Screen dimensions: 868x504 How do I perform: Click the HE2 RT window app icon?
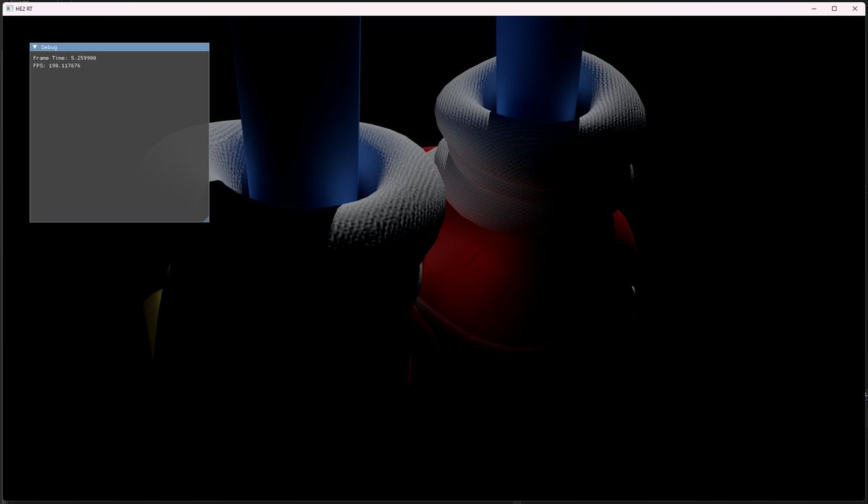click(x=9, y=8)
